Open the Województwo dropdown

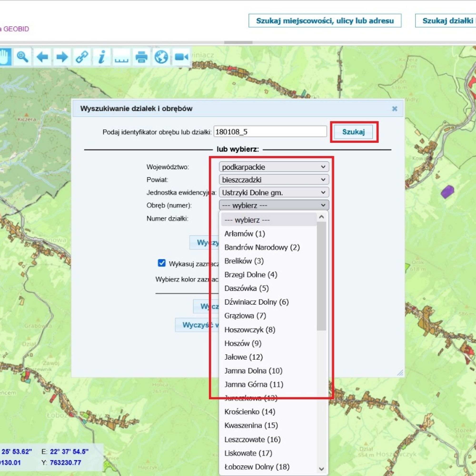click(274, 167)
